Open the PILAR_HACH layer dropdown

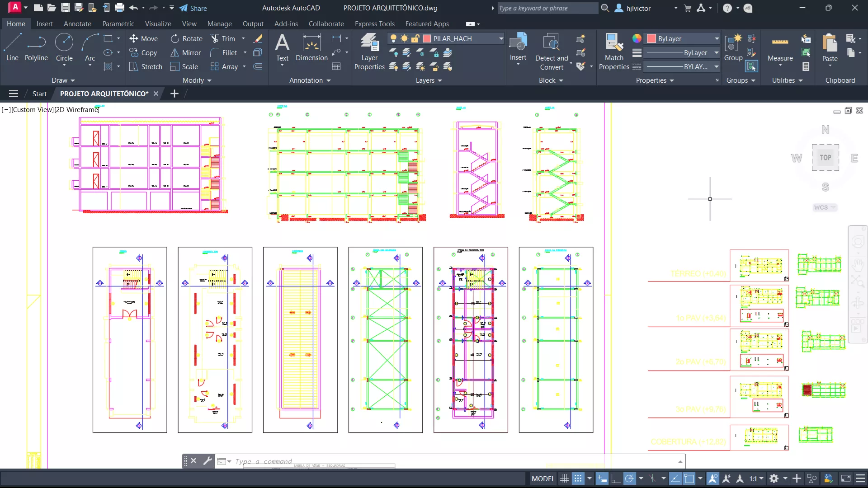(501, 39)
